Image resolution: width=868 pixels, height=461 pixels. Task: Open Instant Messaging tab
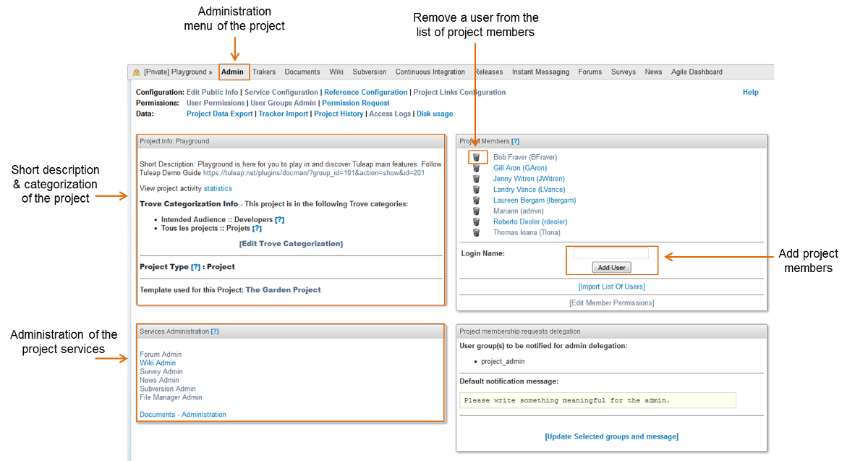coord(540,72)
